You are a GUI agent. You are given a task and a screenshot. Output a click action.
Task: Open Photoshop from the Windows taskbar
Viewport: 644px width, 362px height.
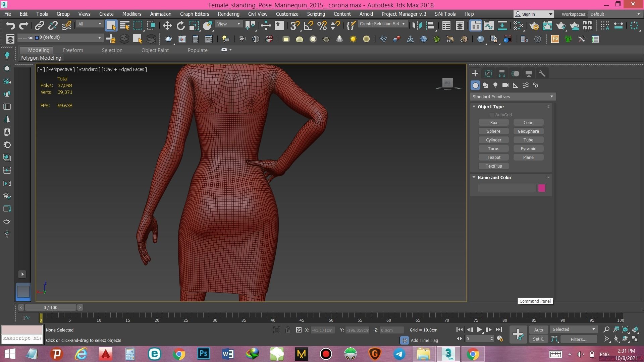(203, 354)
